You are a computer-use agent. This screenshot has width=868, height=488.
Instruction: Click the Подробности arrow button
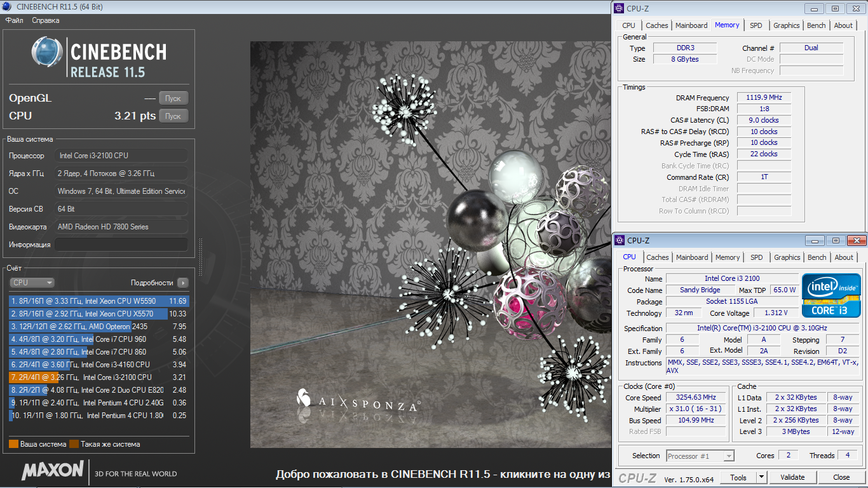tap(183, 283)
